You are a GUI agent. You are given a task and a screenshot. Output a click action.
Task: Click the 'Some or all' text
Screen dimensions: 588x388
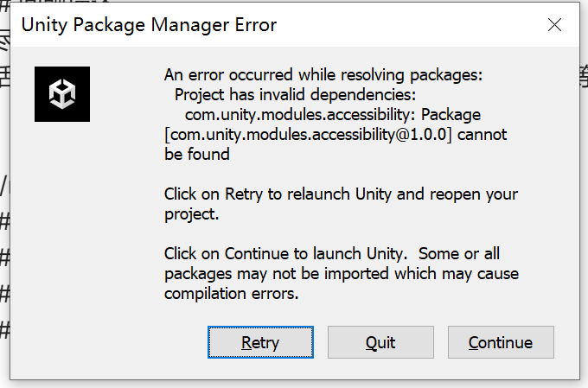pyautogui.click(x=459, y=254)
